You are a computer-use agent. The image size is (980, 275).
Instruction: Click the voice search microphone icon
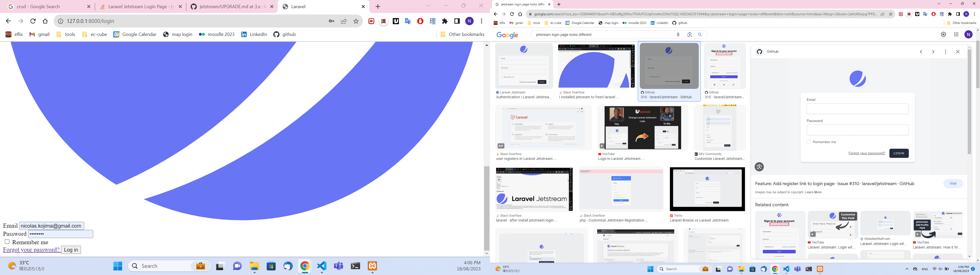click(678, 35)
